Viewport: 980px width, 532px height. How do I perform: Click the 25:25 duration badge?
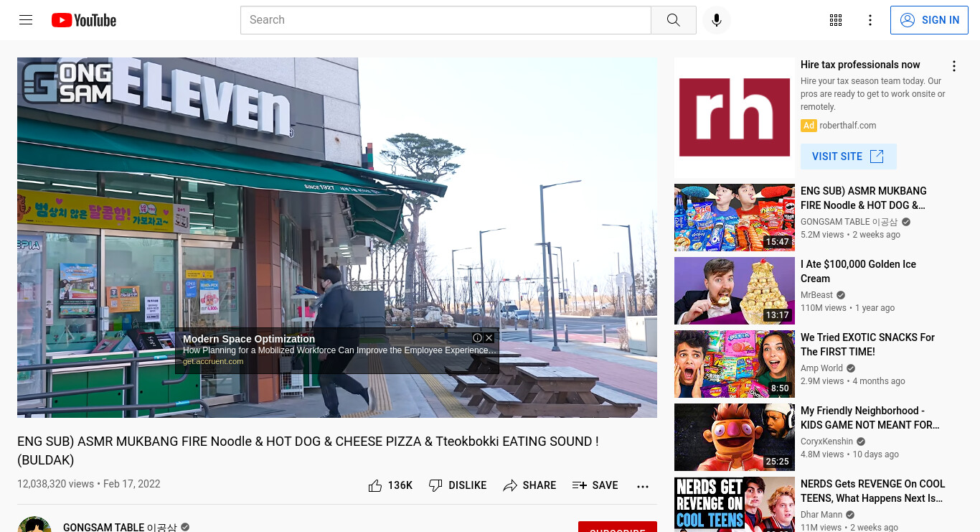pos(778,462)
